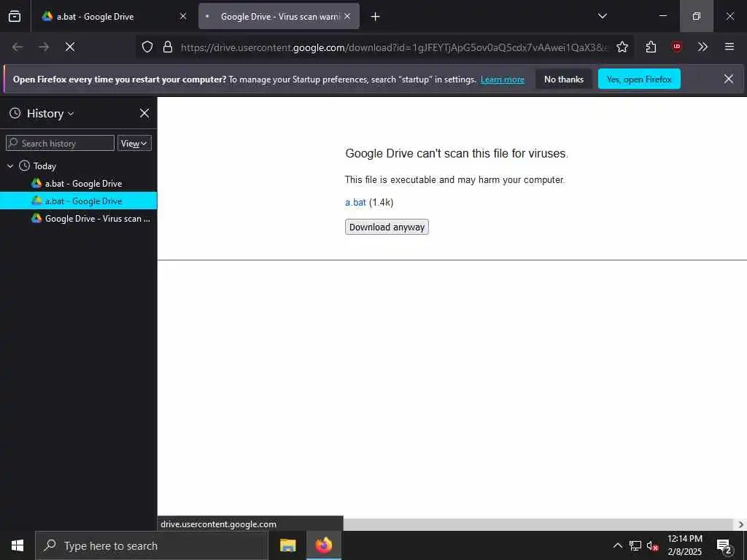Viewport: 747px width, 560px height.
Task: Open the notification center icon
Action: (x=724, y=545)
